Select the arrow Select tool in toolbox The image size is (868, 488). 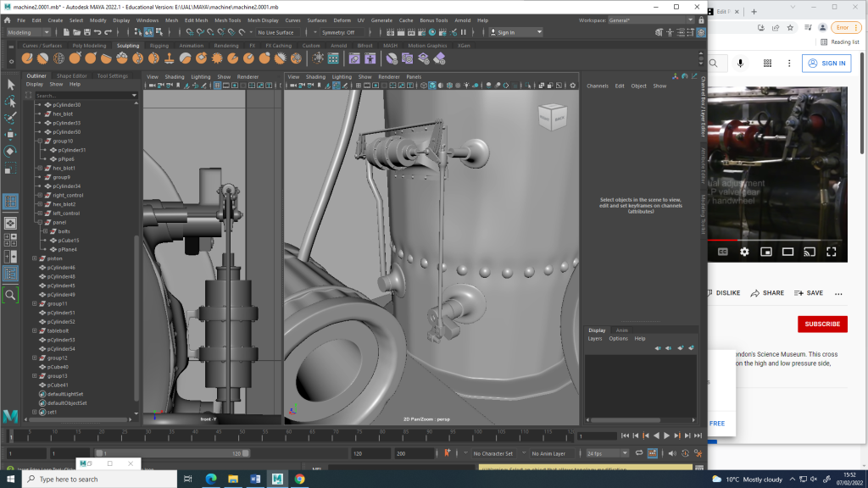tap(11, 84)
